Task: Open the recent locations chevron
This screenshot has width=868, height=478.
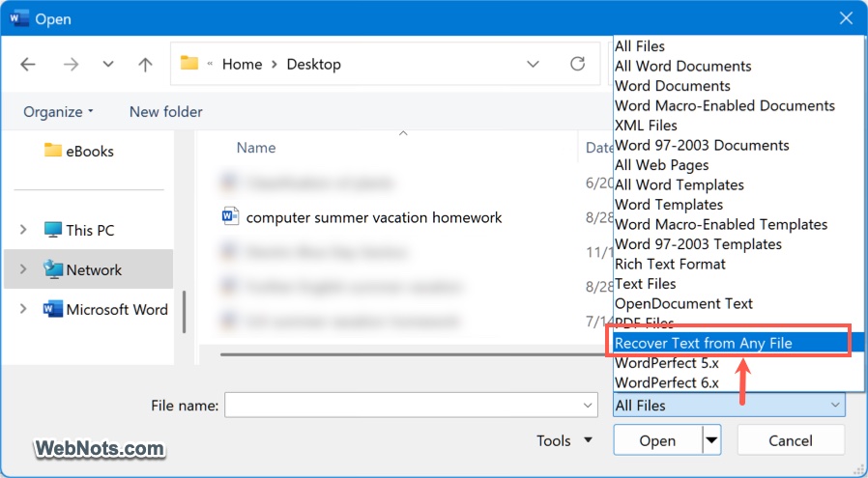Action: (108, 64)
